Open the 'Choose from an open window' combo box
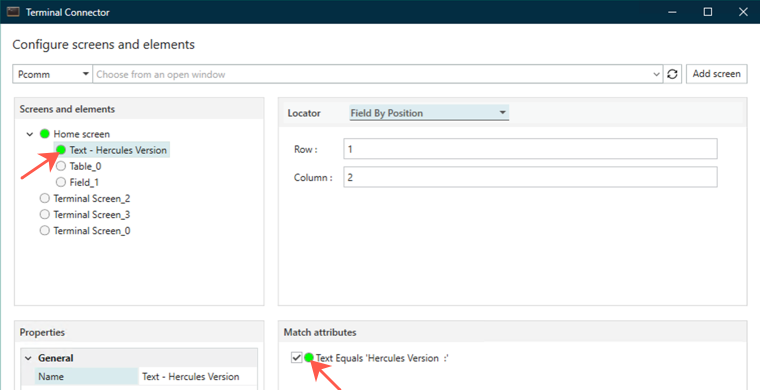Screen dimensions: 760x390 pos(378,74)
